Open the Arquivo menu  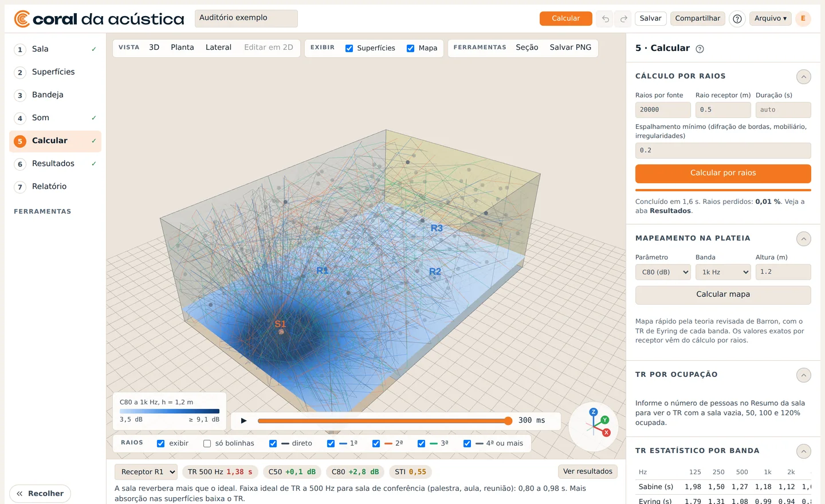[x=771, y=18]
